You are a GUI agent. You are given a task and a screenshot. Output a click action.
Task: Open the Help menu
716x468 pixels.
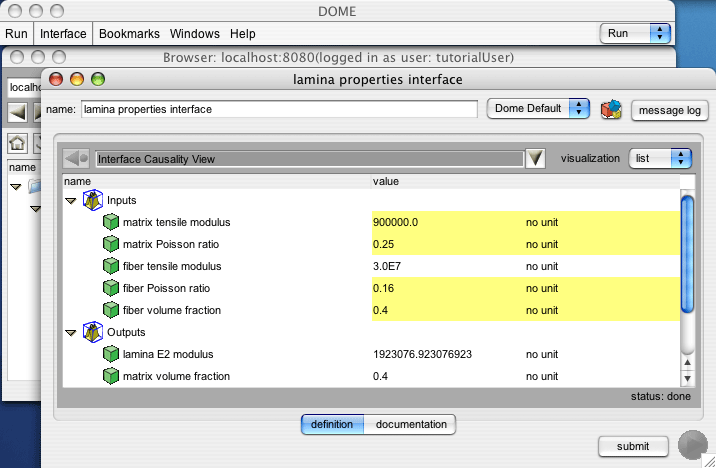[242, 34]
